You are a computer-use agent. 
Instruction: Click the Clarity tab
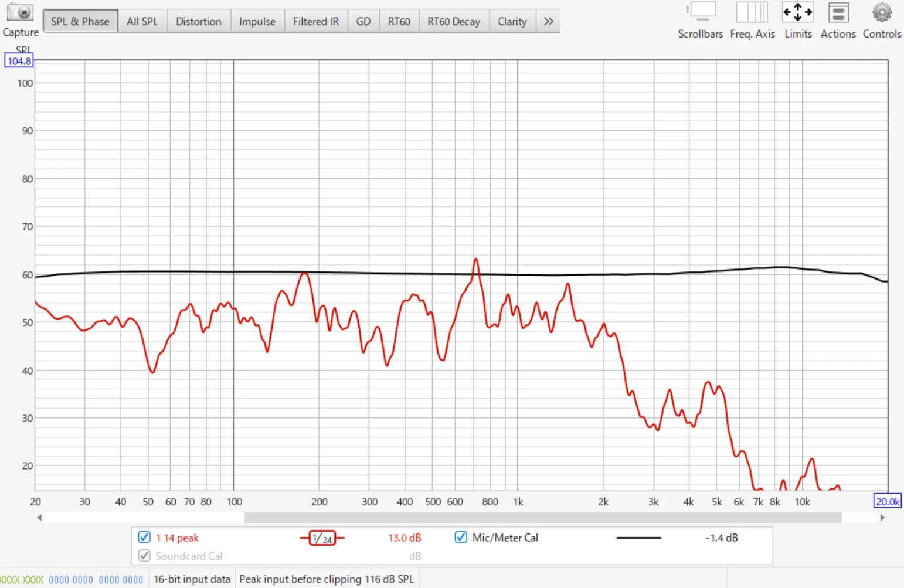click(x=512, y=22)
